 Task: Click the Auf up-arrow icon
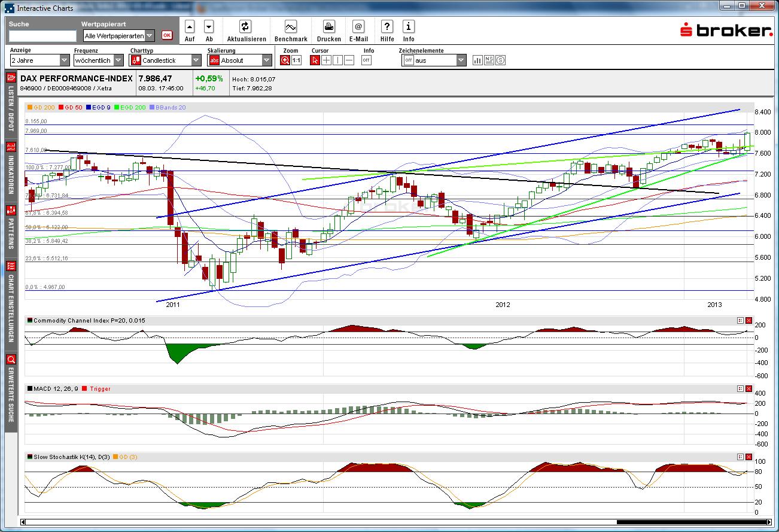pos(190,26)
